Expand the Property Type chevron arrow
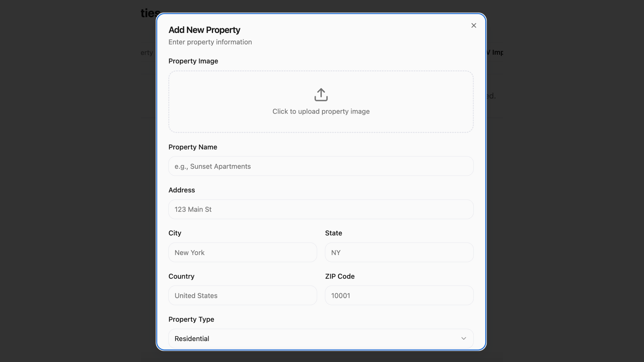Image resolution: width=644 pixels, height=362 pixels. point(464,338)
